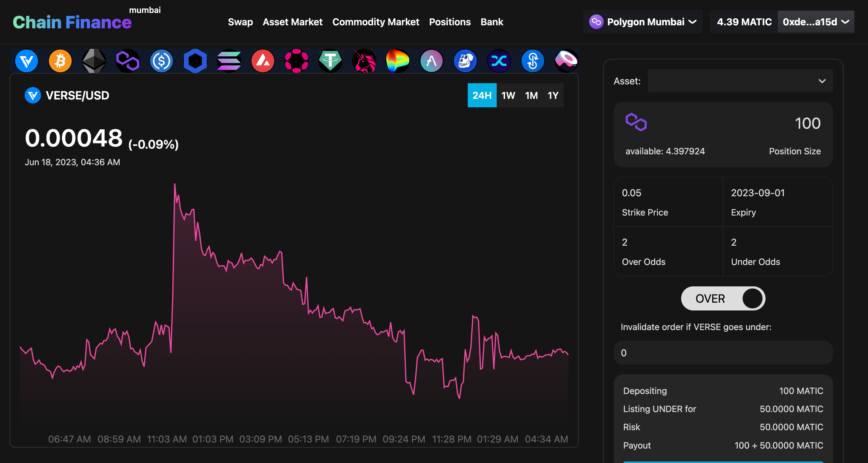The height and width of the screenshot is (463, 868).
Task: Switch chart range to 1W
Action: 508,95
